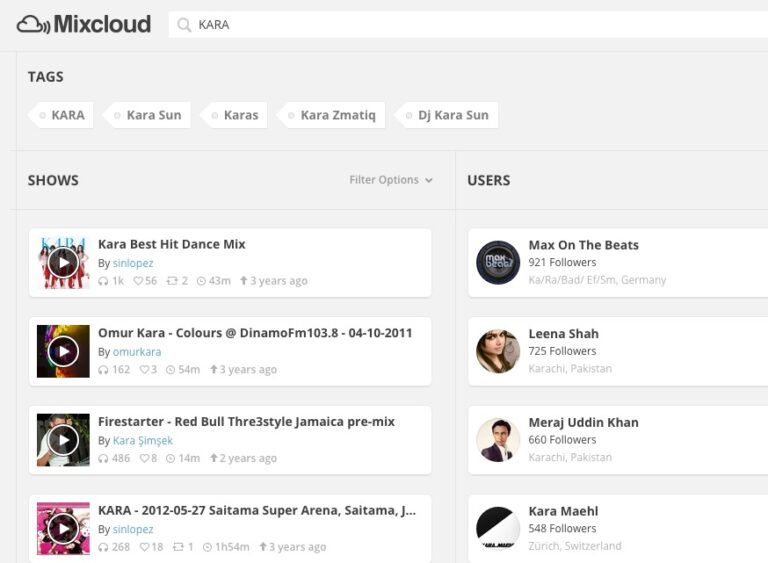This screenshot has width=768, height=563.
Task: Open Meraj Uddin Khan profile picture
Action: click(498, 440)
